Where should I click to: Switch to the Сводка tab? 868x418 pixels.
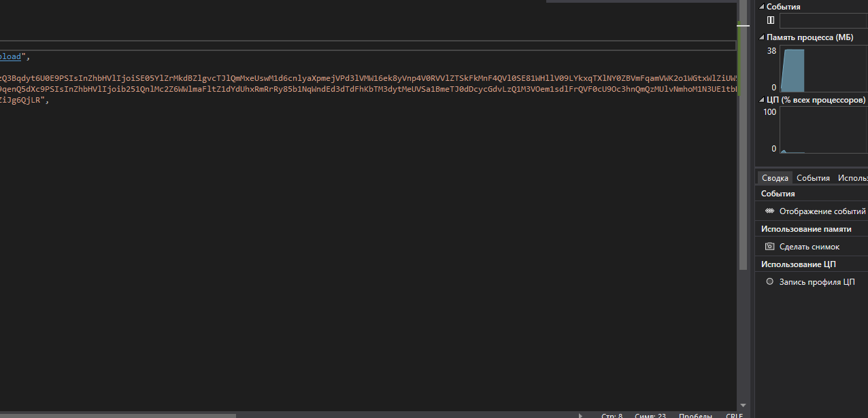[x=775, y=178]
